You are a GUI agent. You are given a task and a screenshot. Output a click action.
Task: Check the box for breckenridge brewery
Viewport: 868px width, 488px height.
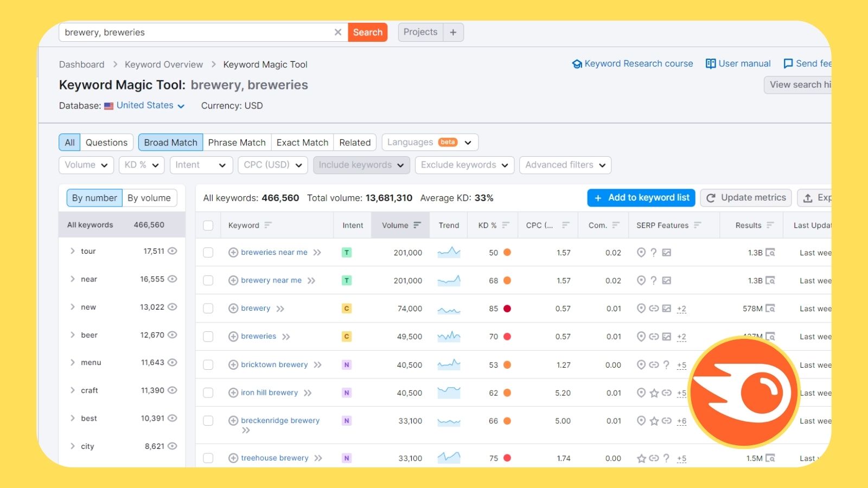(x=208, y=421)
